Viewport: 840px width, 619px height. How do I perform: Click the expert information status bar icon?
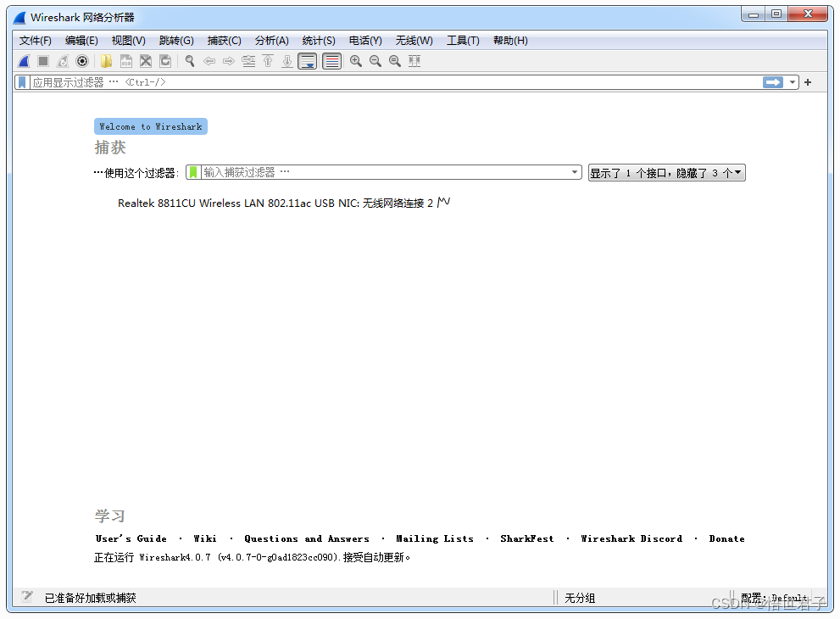tap(27, 596)
